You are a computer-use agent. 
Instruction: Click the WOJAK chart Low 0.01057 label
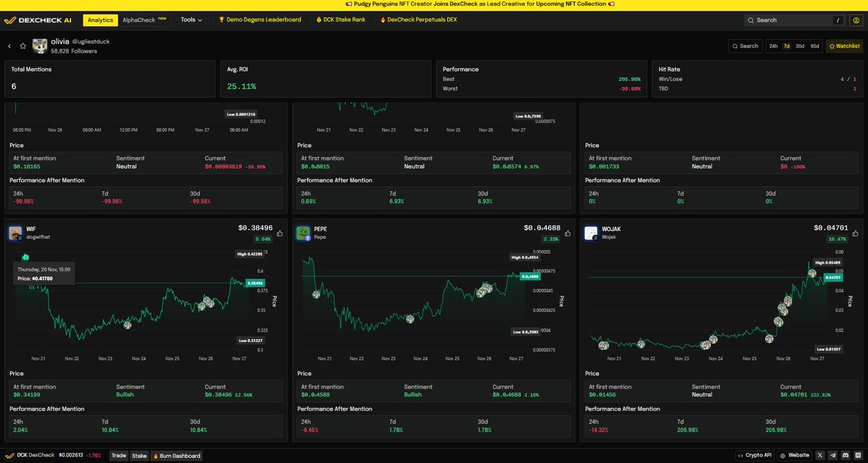click(x=829, y=349)
